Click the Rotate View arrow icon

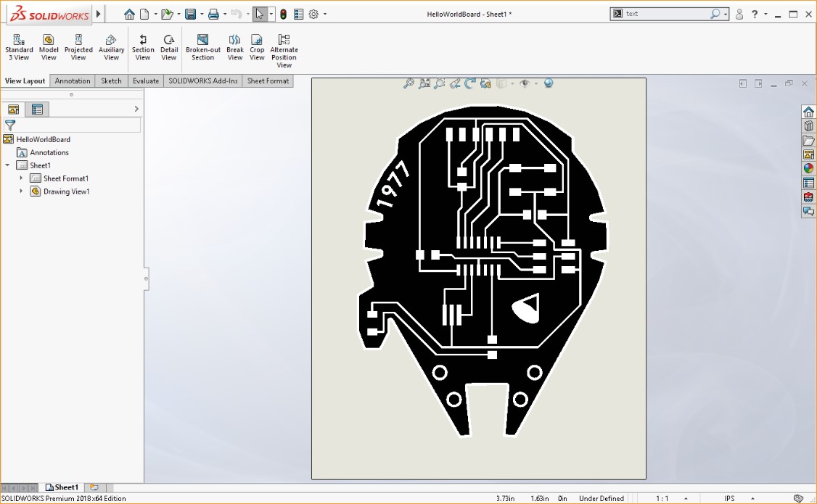click(470, 83)
